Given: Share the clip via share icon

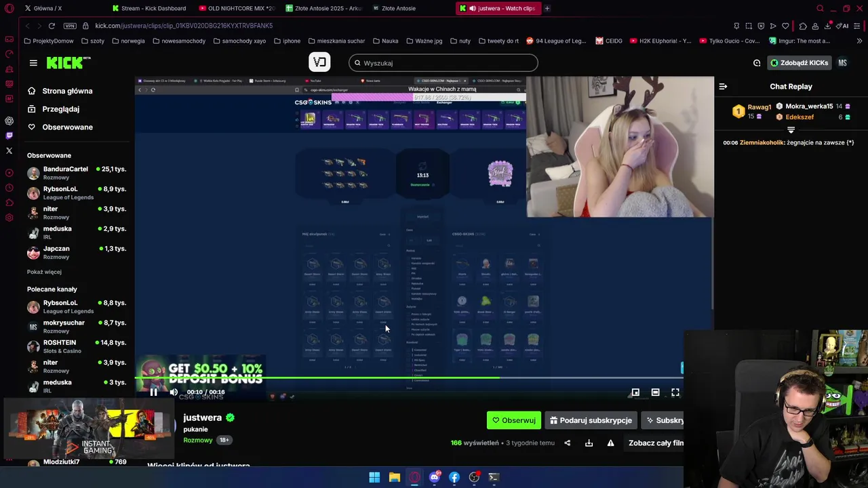Looking at the screenshot, I should (x=568, y=443).
